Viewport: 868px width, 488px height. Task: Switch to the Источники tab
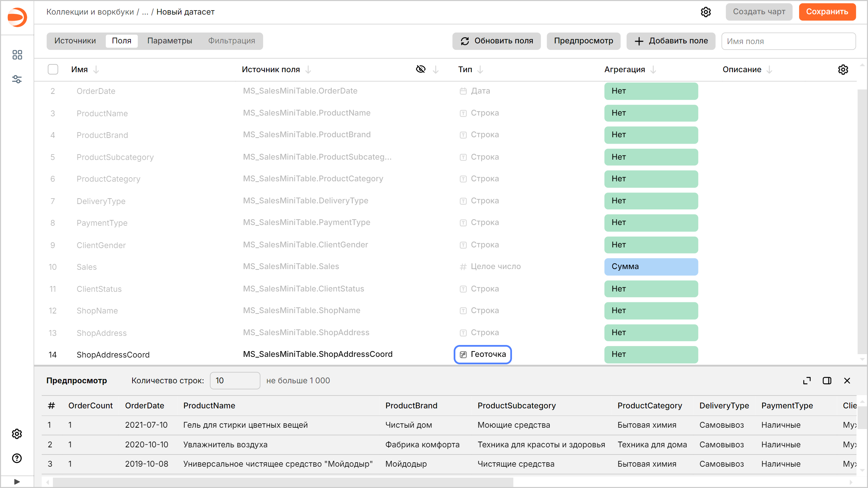pos(75,41)
